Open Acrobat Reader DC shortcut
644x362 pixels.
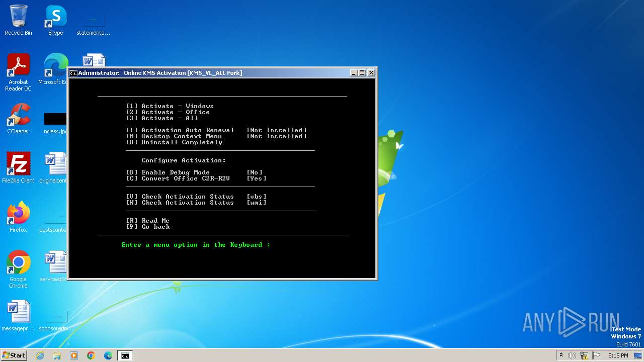(18, 72)
